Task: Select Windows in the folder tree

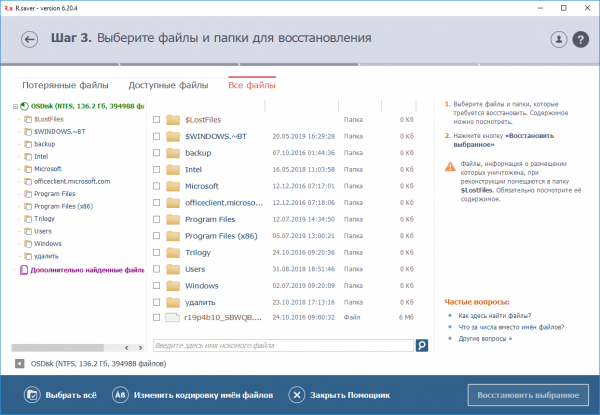Action: tap(48, 244)
